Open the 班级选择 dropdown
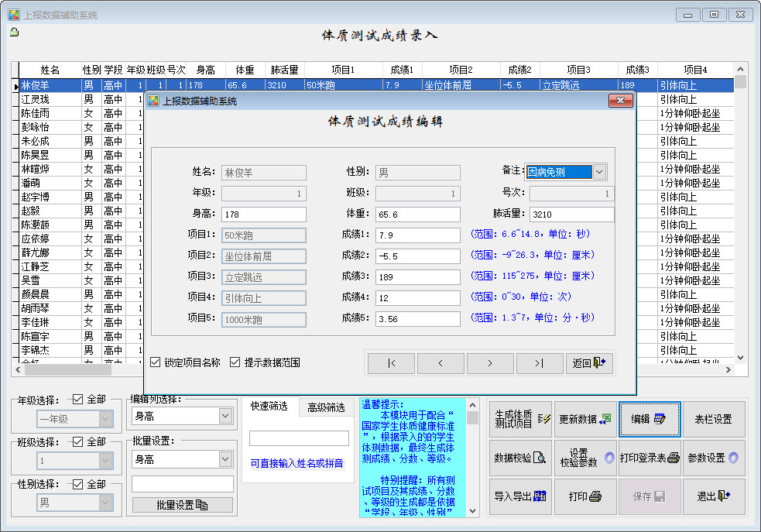 pos(106,461)
